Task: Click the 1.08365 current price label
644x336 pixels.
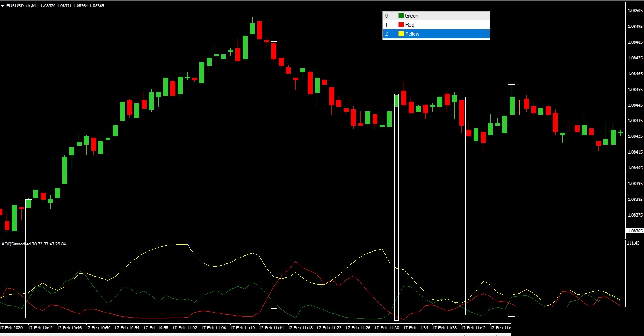Action: [635, 231]
